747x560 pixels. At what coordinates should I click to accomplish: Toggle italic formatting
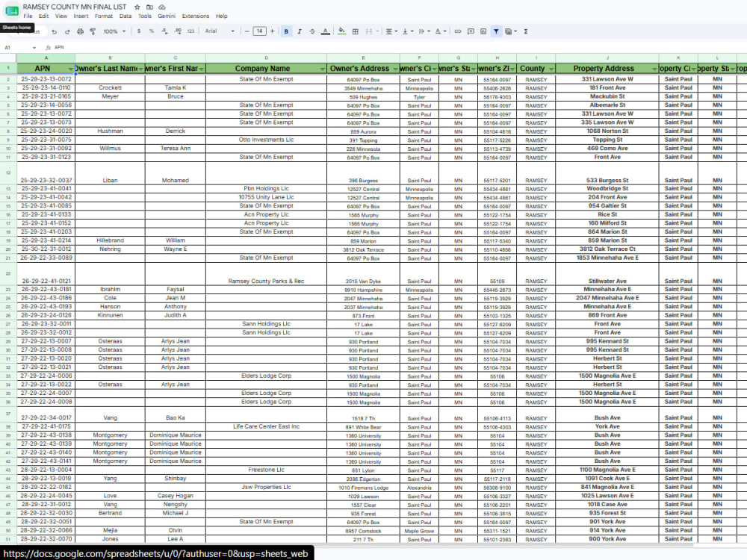pyautogui.click(x=300, y=31)
